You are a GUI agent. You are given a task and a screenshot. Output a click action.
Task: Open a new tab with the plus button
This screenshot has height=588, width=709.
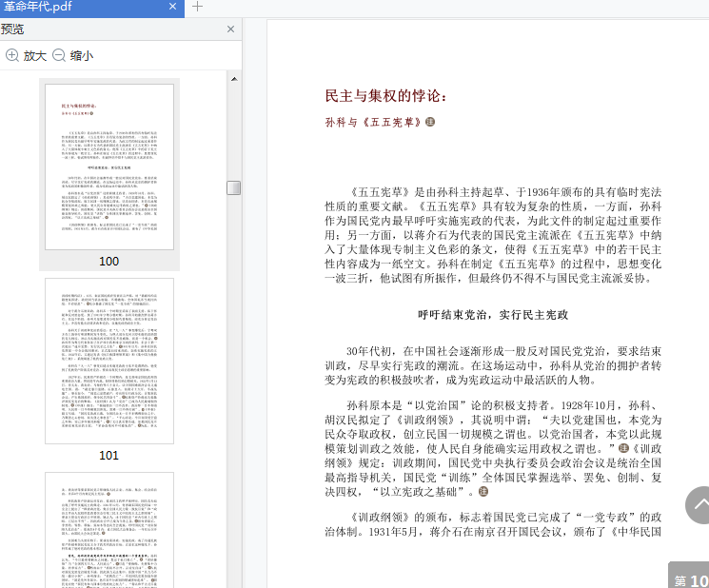pyautogui.click(x=198, y=7)
